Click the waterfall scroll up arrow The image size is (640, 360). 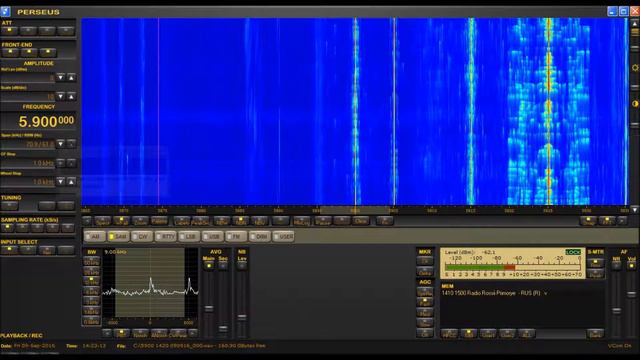(x=635, y=24)
